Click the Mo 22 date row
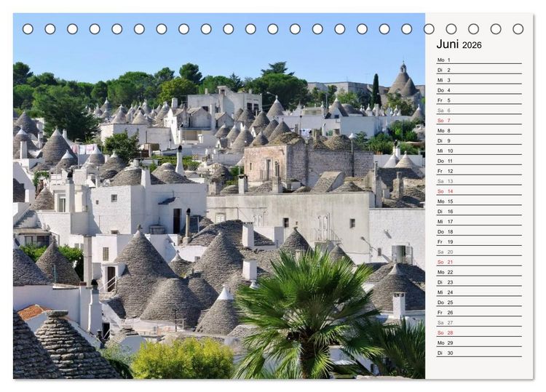The height and width of the screenshot is (392, 546). pyautogui.click(x=479, y=272)
